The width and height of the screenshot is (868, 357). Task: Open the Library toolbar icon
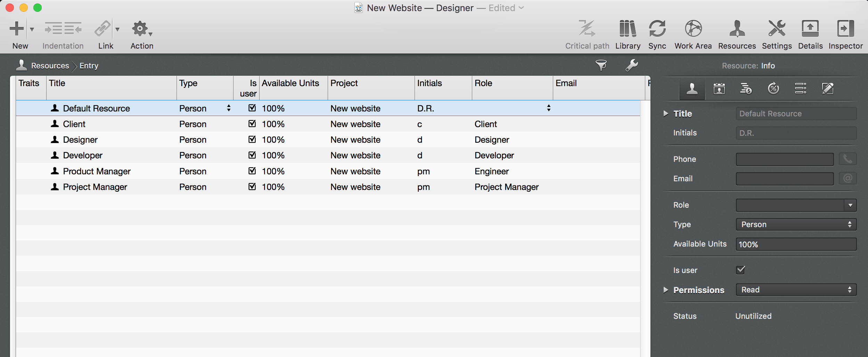pyautogui.click(x=628, y=29)
